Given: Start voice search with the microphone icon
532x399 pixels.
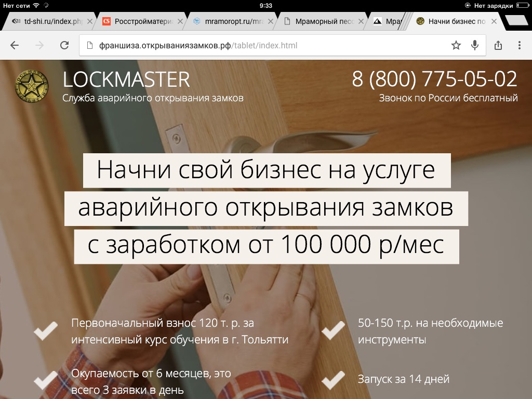Looking at the screenshot, I should 474,45.
